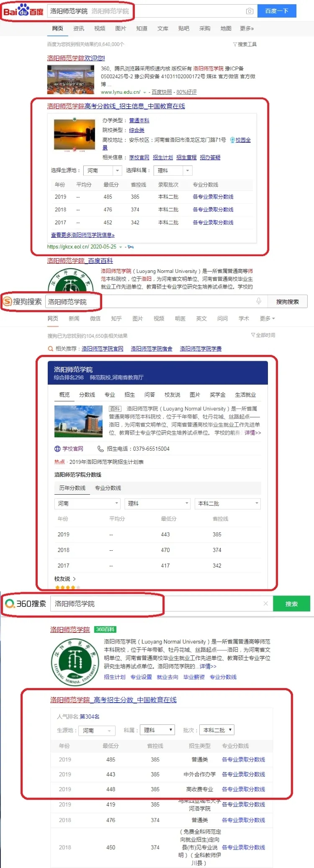Open 学校官网 globe link
Screen dimensions: 314x868
pos(69,449)
